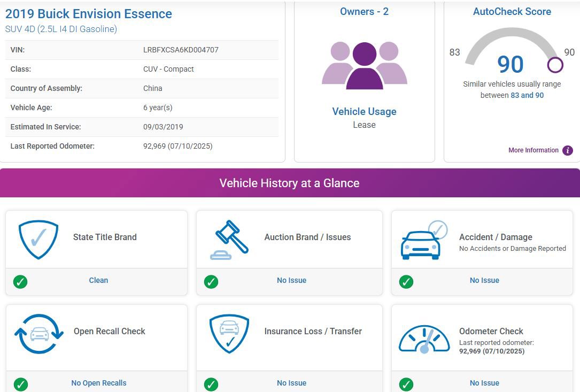Click the Insurance Loss shield car icon
This screenshot has width=580, height=392.
(x=229, y=334)
